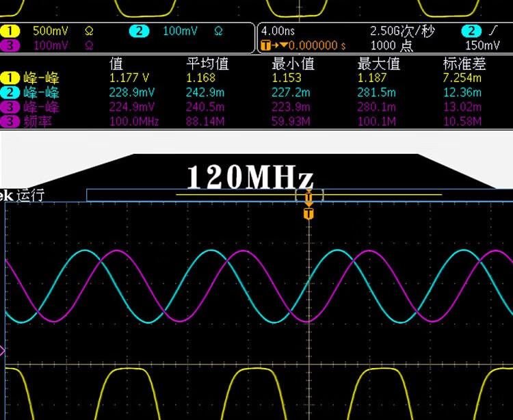
Task: Click the 4.00ns timebase value
Action: [x=278, y=31]
